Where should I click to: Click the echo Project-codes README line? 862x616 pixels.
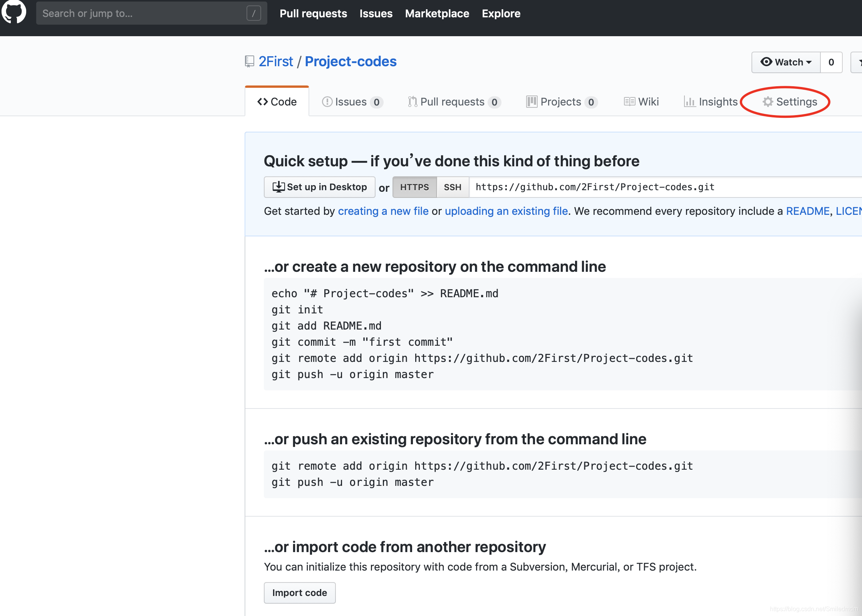385,293
